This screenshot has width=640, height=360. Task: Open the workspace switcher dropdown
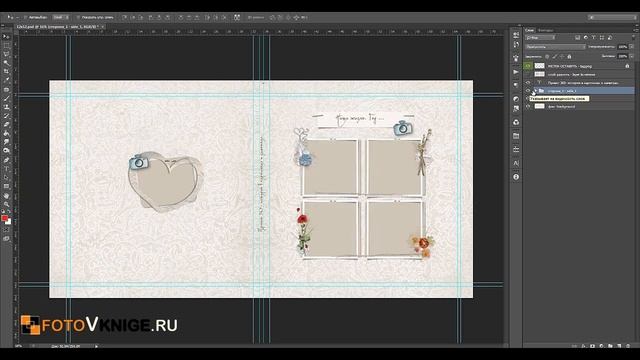coord(612,18)
